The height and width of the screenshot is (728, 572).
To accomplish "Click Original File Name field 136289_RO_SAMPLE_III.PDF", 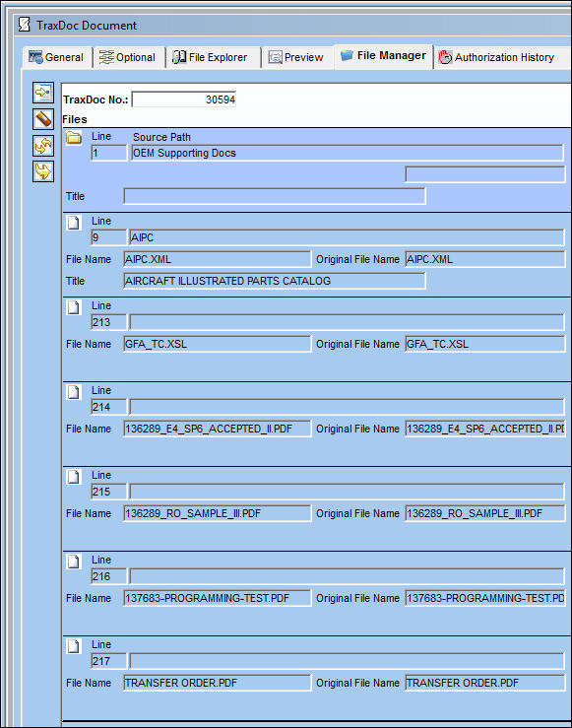I will 485,513.
